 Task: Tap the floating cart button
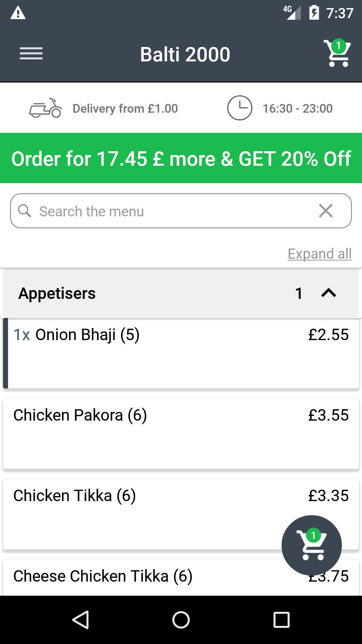pyautogui.click(x=311, y=545)
